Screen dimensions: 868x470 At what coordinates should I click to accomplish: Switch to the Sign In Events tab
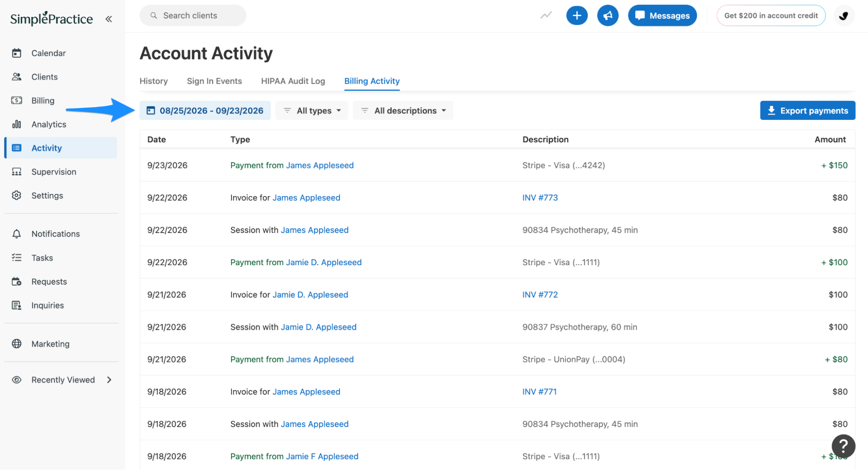215,81
